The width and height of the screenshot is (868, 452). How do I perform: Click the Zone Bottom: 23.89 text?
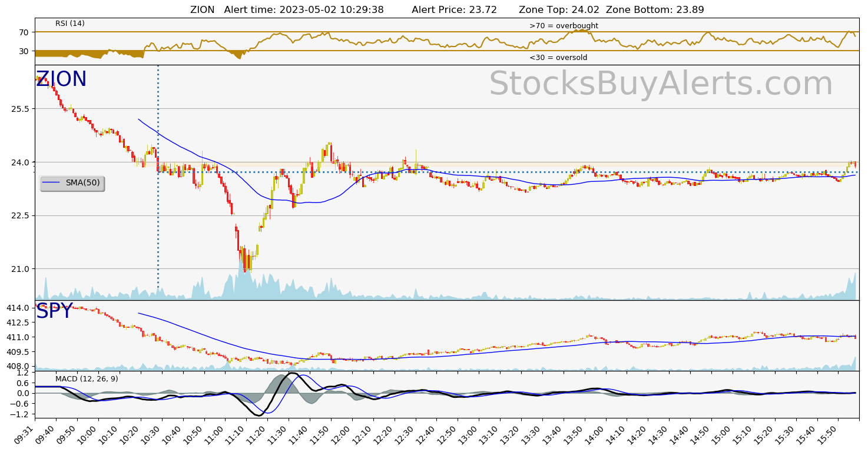[655, 9]
